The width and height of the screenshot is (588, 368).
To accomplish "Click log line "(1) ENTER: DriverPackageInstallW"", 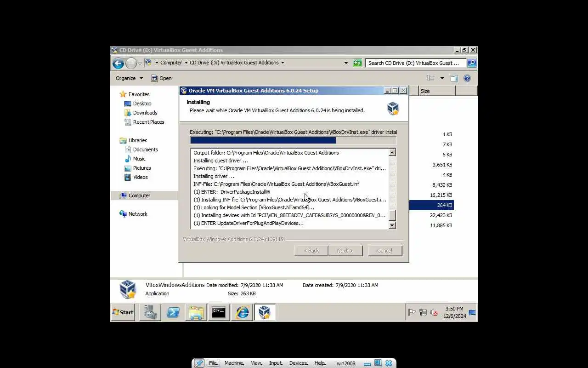I will click(232, 192).
